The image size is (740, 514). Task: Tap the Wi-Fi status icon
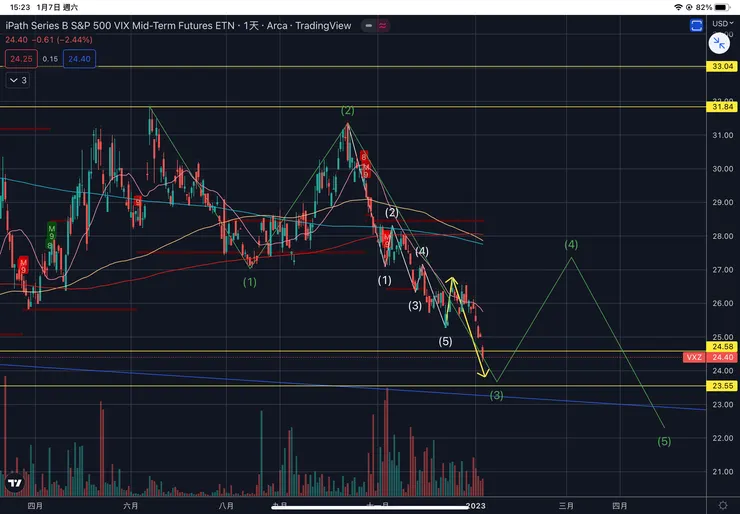tap(678, 7)
